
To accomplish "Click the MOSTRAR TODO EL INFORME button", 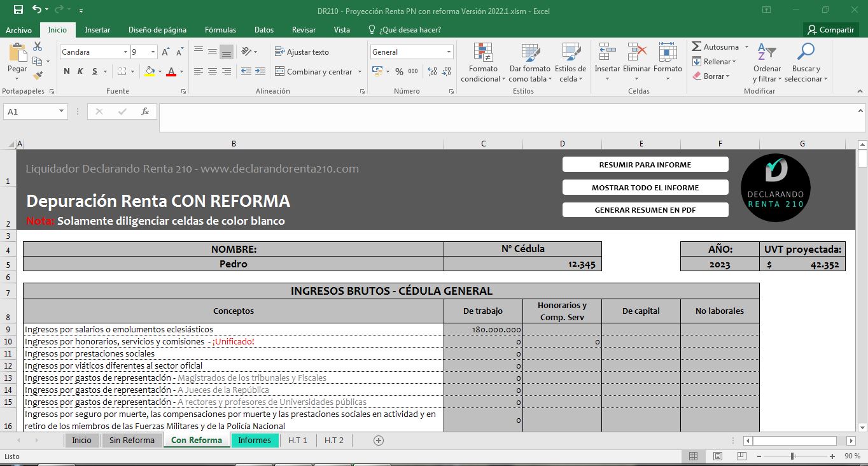I will point(645,187).
